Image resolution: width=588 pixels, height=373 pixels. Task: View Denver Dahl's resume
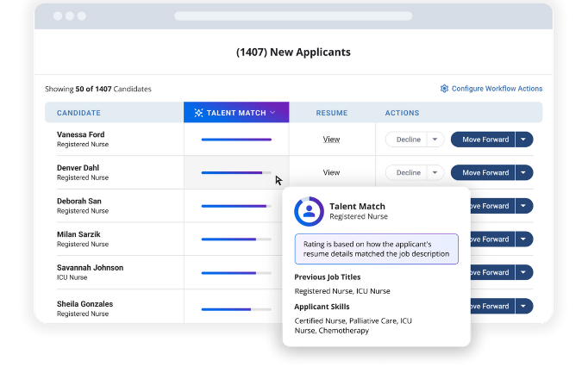[x=331, y=172]
